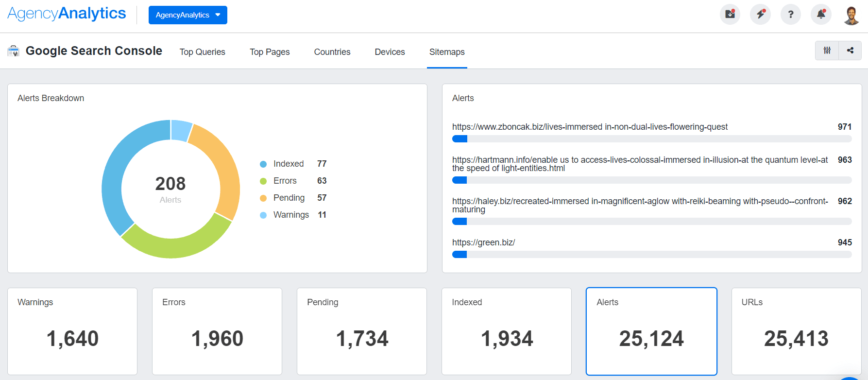The width and height of the screenshot is (868, 380).
Task: Open the downloads folder icon in header
Action: 730,15
